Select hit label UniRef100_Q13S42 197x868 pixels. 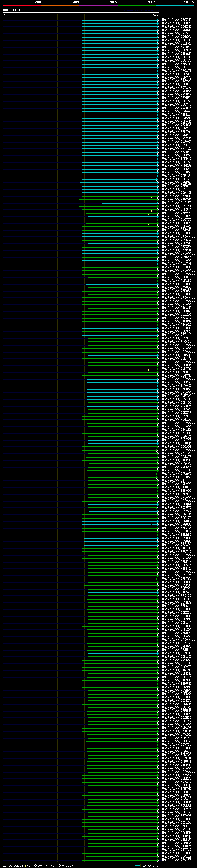click(x=176, y=799)
